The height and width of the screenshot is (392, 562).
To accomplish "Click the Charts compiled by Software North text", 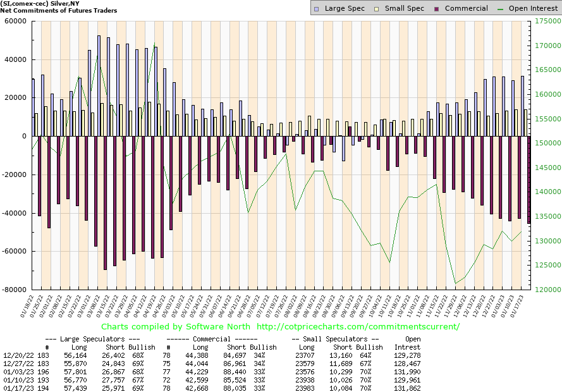I will click(176, 327).
